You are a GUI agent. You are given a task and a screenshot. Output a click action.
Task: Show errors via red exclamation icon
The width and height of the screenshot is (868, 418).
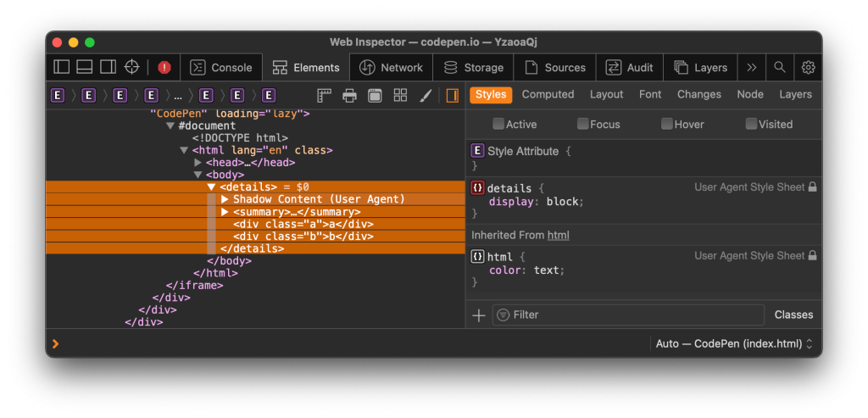(x=164, y=68)
